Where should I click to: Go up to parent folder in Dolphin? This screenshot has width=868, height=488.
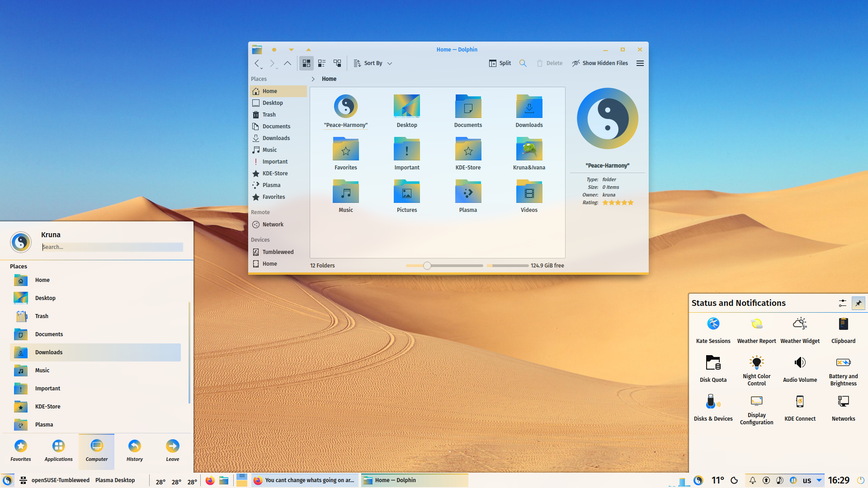coord(288,63)
